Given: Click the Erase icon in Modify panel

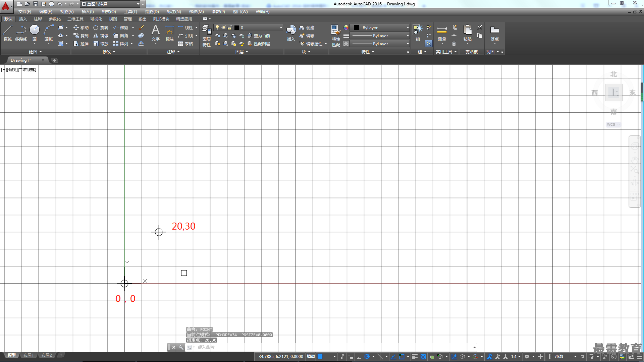Looking at the screenshot, I should (141, 27).
